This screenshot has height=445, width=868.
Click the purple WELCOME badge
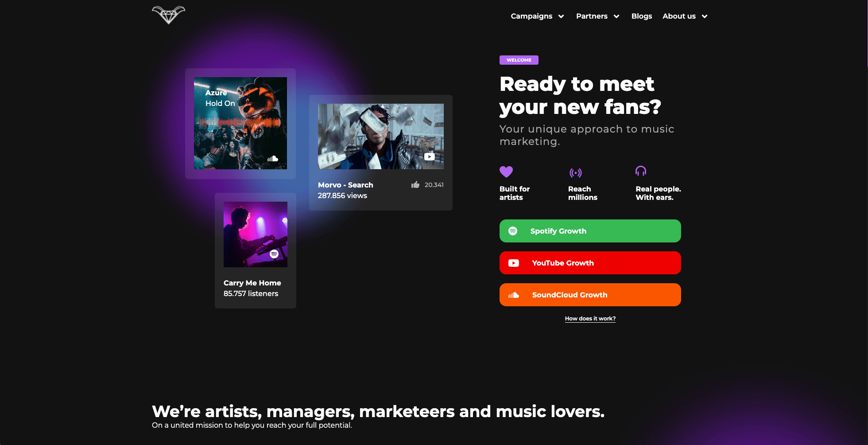tap(519, 60)
